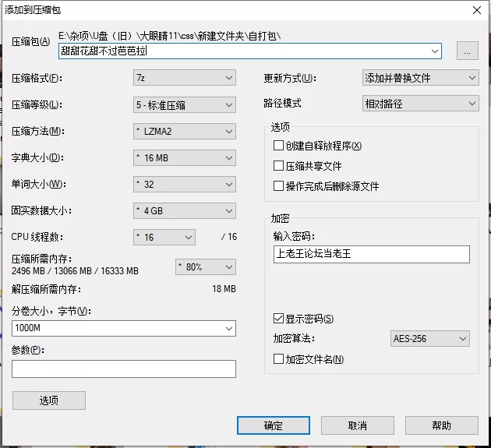This screenshot has width=491, height=448.
Task: Click the 选项 button at bottom left
Action: (x=49, y=400)
